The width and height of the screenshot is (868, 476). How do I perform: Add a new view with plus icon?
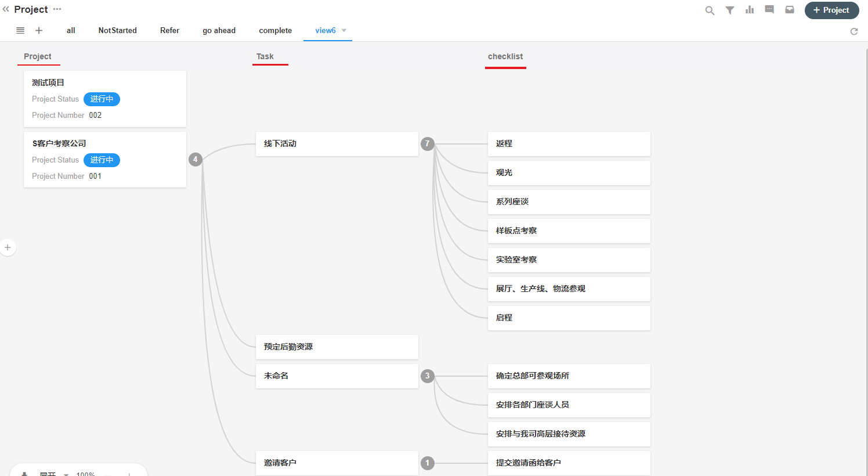click(x=39, y=31)
